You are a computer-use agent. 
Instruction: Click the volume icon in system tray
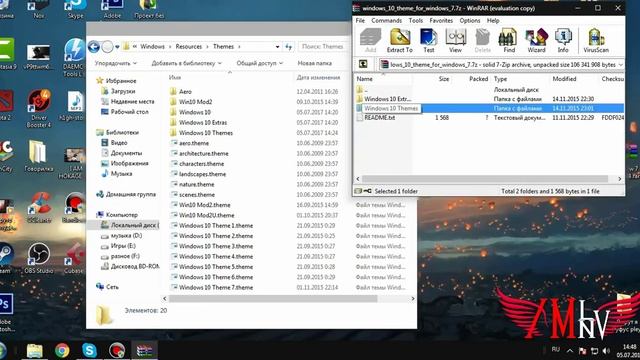coord(606,351)
